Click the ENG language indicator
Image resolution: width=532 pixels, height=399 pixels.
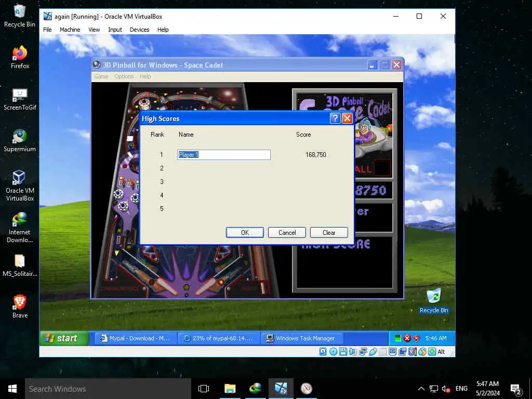[x=461, y=389]
